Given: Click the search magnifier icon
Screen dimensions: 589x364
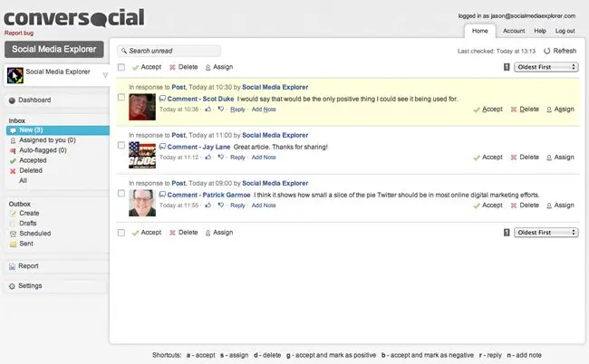Looking at the screenshot, I should 124,51.
